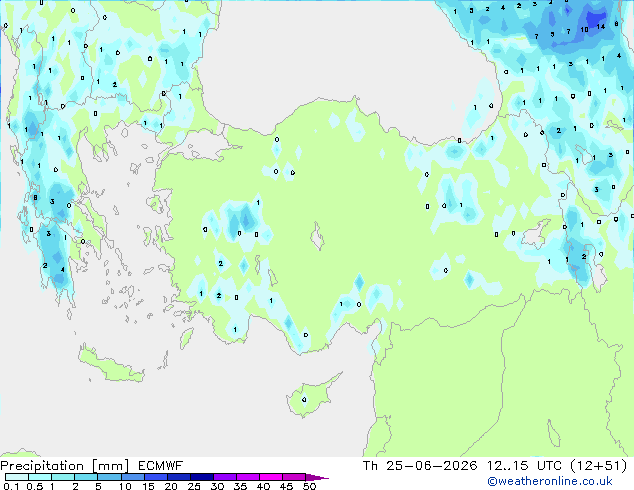Select the 2–5 mm legend swatch
This screenshot has width=634, height=490.
[86, 477]
